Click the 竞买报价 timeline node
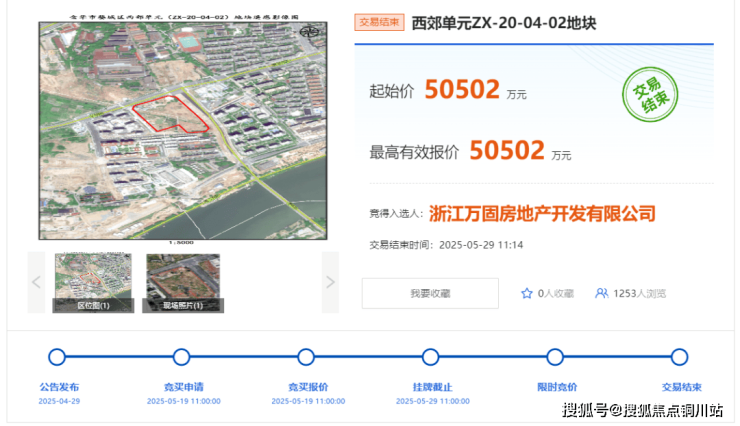Image resolution: width=740 pixels, height=426 pixels. pyautogui.click(x=306, y=357)
